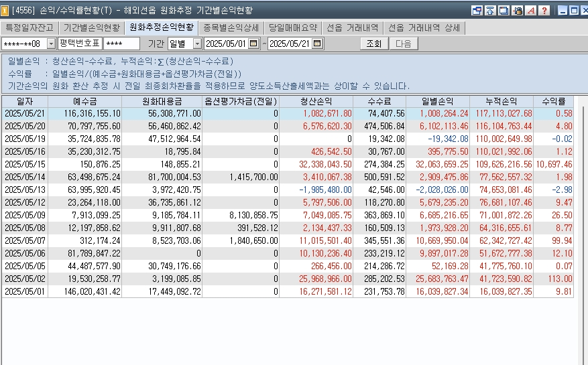Click the 6,102,113.46 daily profit cell
Image resolution: width=588 pixels, height=365 pixels.
(x=438, y=127)
